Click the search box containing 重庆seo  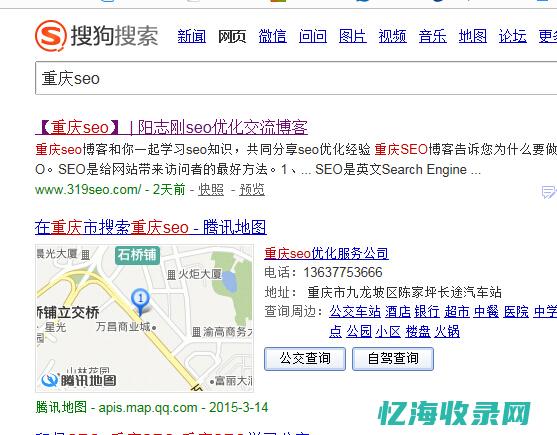[x=296, y=78]
